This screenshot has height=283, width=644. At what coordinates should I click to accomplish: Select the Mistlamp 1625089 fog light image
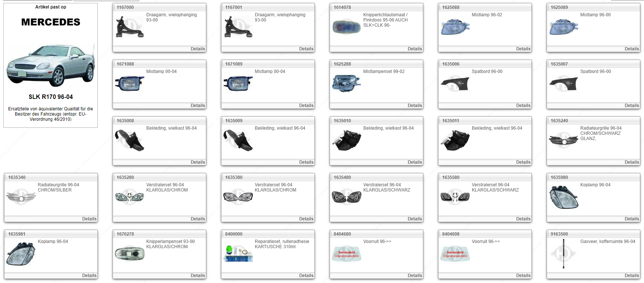pyautogui.click(x=563, y=27)
